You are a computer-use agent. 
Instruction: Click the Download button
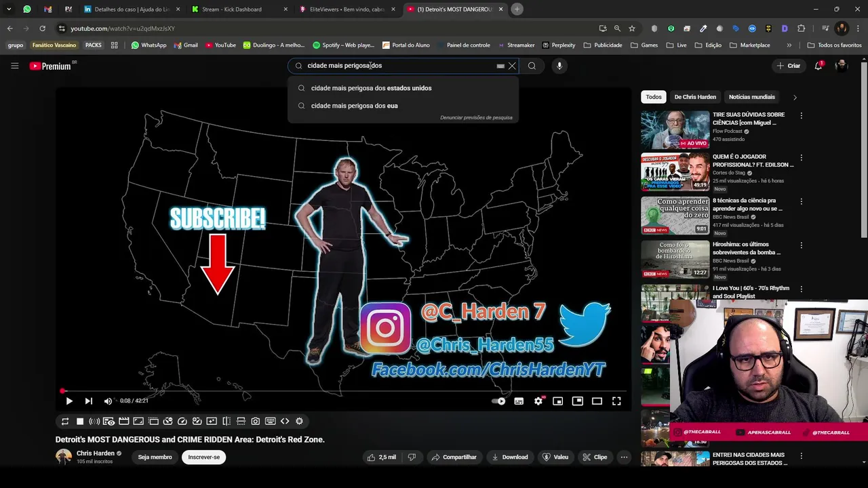(510, 457)
